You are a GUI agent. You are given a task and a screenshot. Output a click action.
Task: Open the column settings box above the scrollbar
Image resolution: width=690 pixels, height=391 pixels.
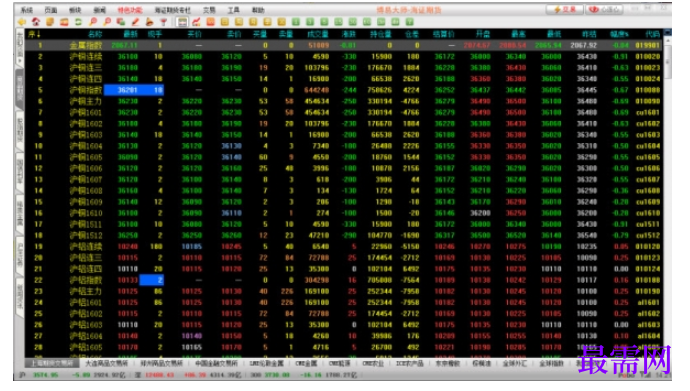[x=668, y=33]
